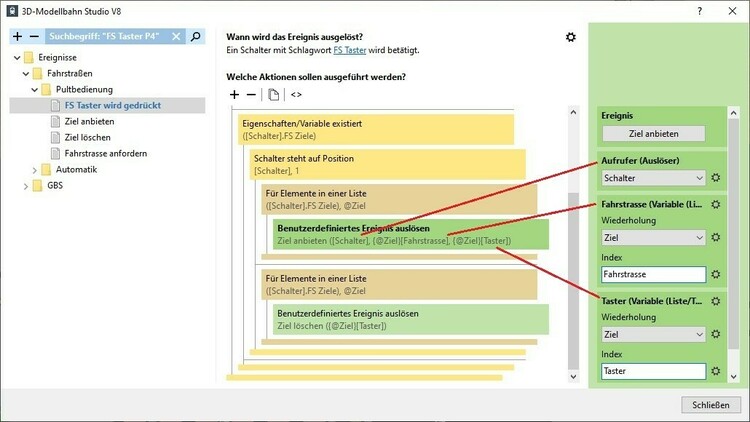The width and height of the screenshot is (750, 422).
Task: Collapse the Fahrstraßen folder
Action: pyautogui.click(x=26, y=74)
